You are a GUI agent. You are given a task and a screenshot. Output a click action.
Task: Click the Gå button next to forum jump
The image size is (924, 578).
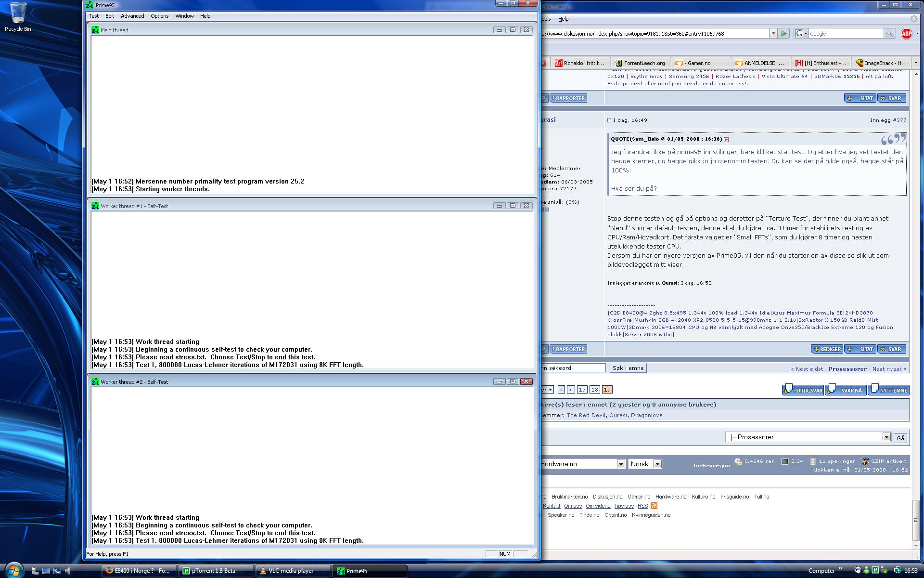900,437
